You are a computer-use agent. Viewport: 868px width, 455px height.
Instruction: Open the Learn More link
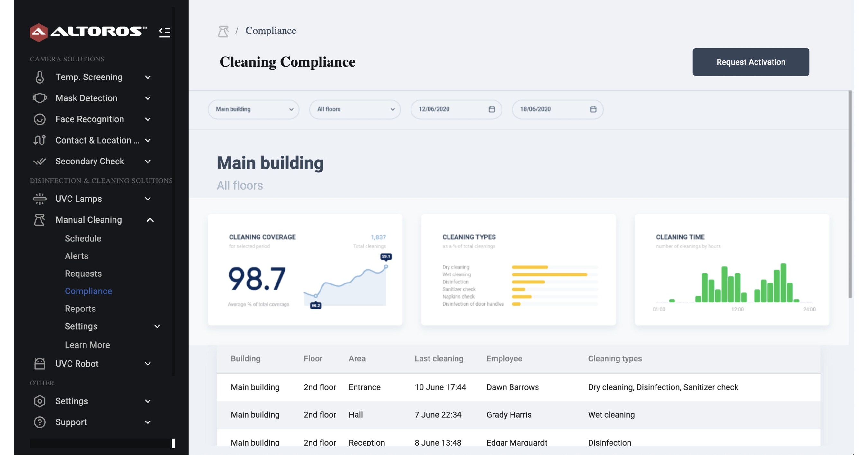[87, 345]
